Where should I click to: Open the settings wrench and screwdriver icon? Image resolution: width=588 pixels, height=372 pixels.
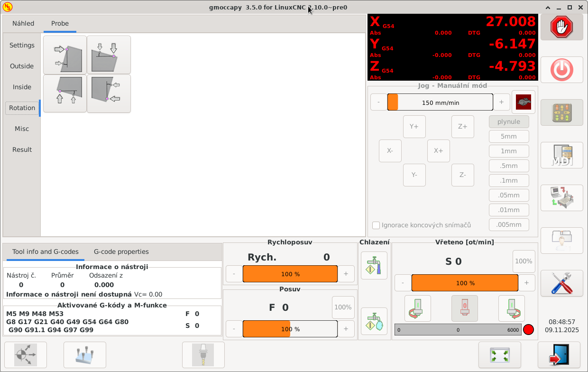(x=561, y=283)
